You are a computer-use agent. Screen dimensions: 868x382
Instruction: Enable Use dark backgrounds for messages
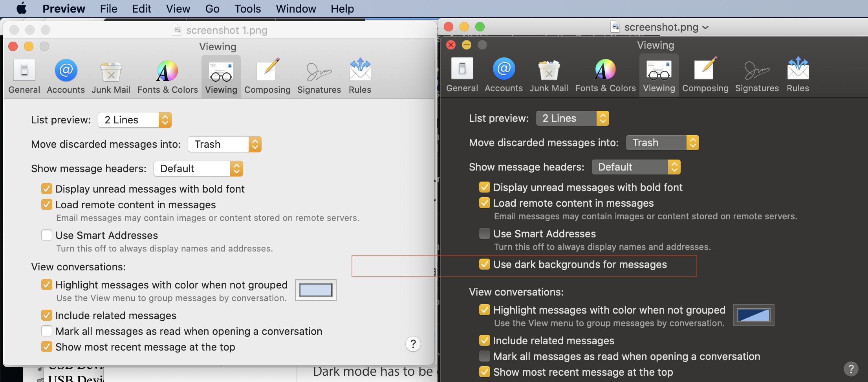pos(484,264)
